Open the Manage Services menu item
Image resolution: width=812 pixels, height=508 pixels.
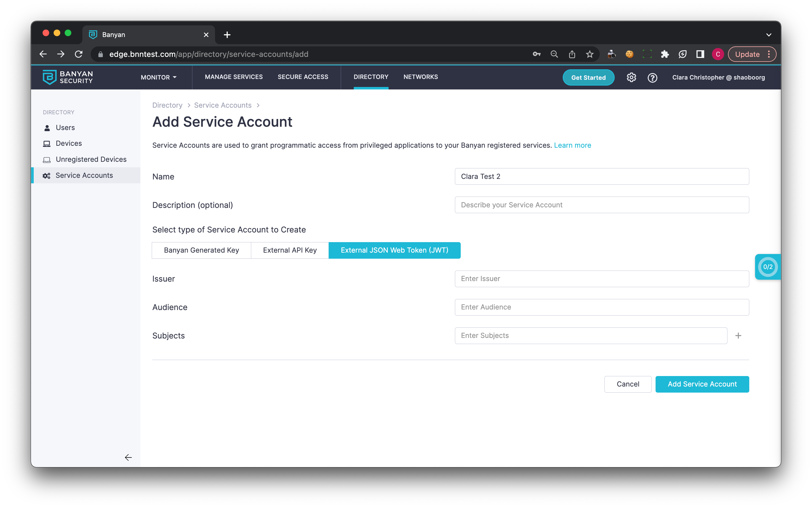pos(234,77)
